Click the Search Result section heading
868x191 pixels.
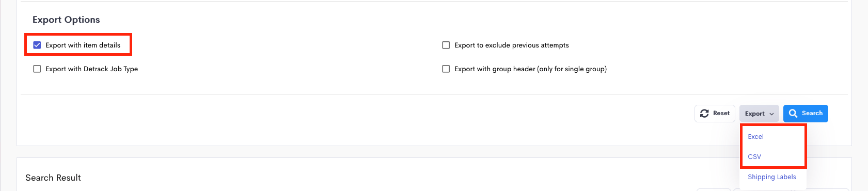coord(53,178)
